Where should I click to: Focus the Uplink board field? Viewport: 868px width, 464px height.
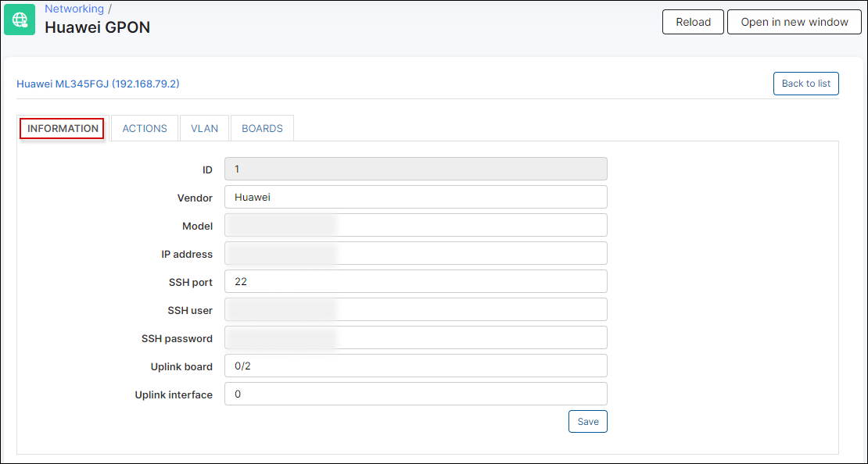[x=416, y=366]
